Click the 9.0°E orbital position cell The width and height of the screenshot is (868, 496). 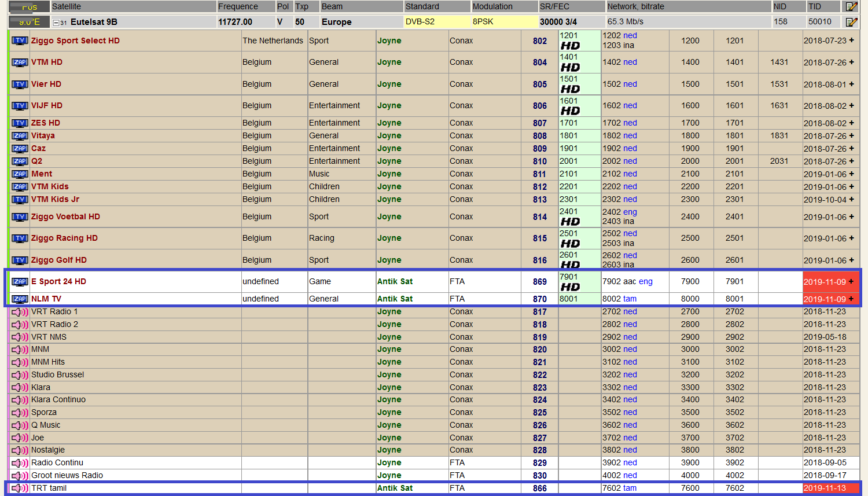[29, 22]
